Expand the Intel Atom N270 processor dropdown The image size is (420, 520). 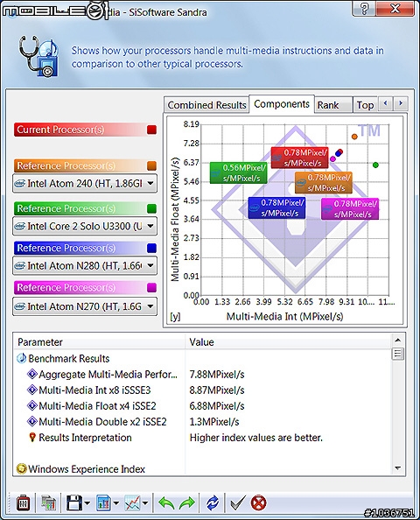pyautogui.click(x=150, y=306)
